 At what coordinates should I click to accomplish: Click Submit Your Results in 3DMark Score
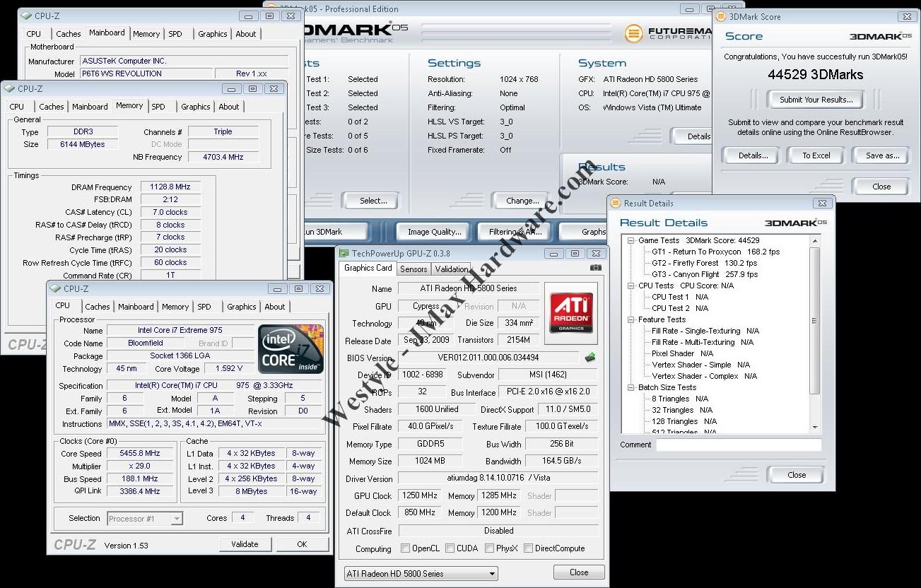pyautogui.click(x=816, y=100)
